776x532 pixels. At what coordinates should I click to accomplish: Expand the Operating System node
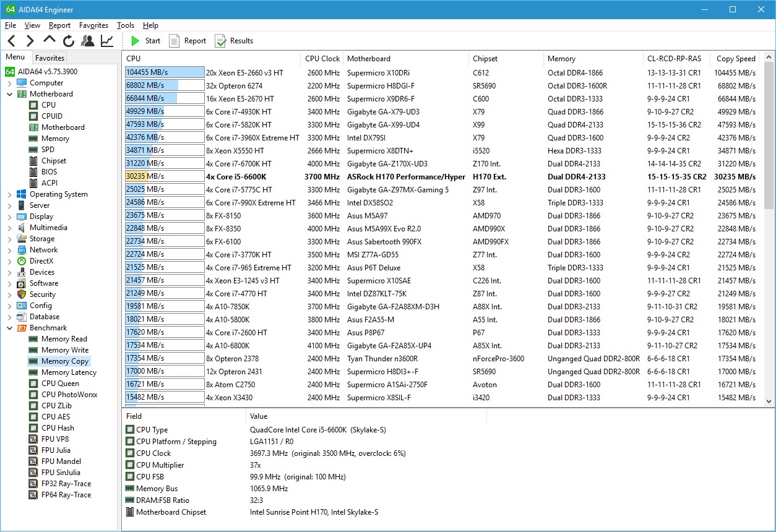10,194
